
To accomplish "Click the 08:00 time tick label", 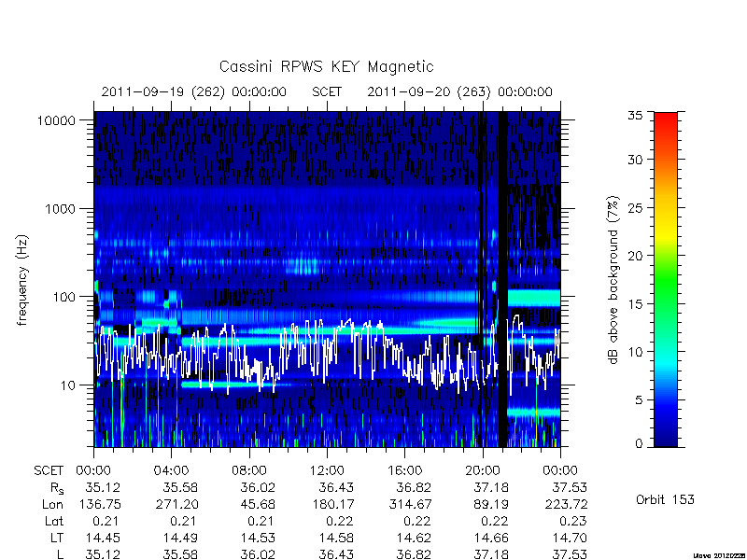I will pos(248,470).
